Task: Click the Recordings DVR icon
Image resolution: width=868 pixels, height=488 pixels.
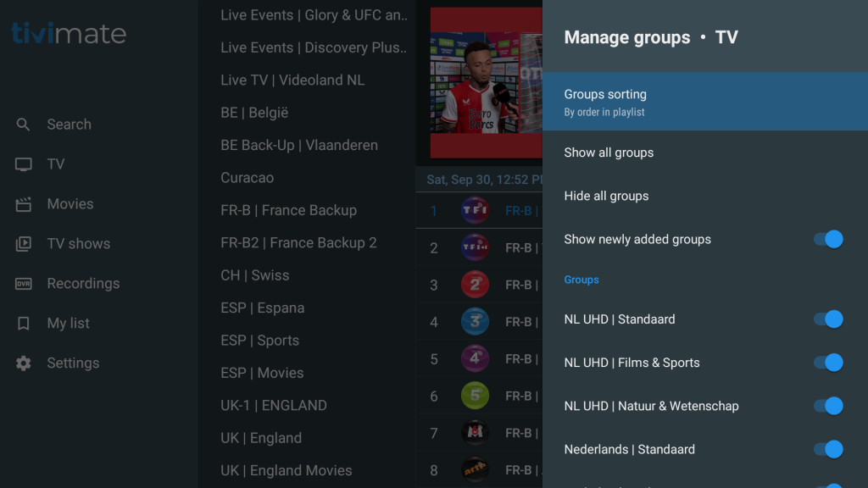Action: pyautogui.click(x=24, y=284)
